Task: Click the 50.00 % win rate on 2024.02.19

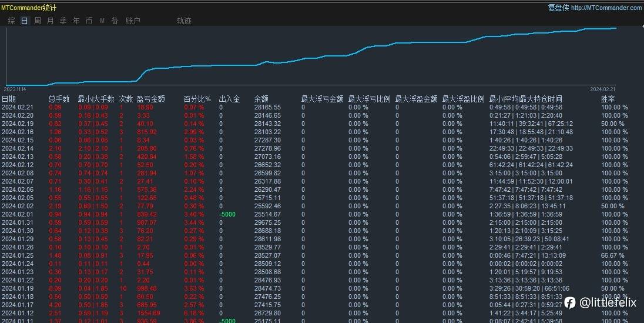Action: 613,124
